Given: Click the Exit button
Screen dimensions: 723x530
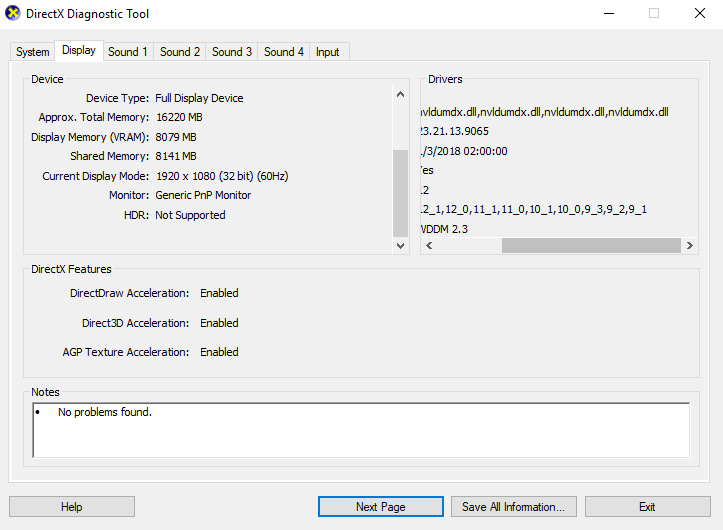Looking at the screenshot, I should tap(647, 506).
